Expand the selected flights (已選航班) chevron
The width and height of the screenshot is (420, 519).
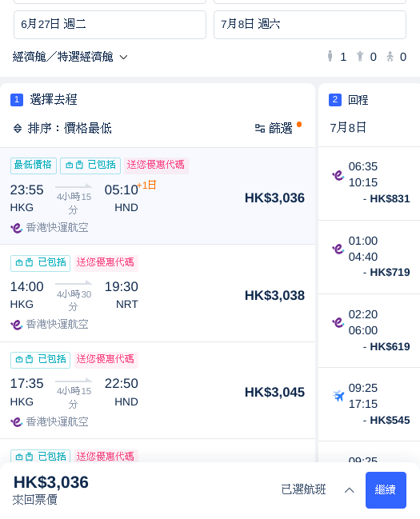pyautogui.click(x=349, y=490)
